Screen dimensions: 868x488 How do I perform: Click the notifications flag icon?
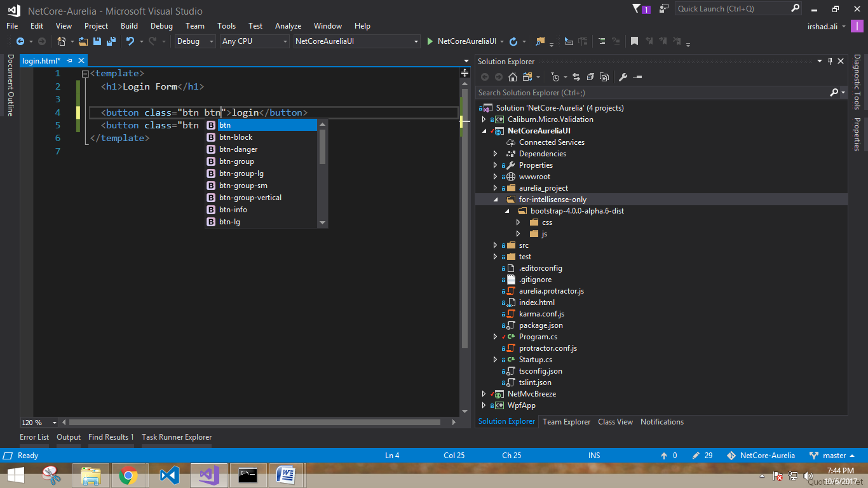pyautogui.click(x=637, y=9)
